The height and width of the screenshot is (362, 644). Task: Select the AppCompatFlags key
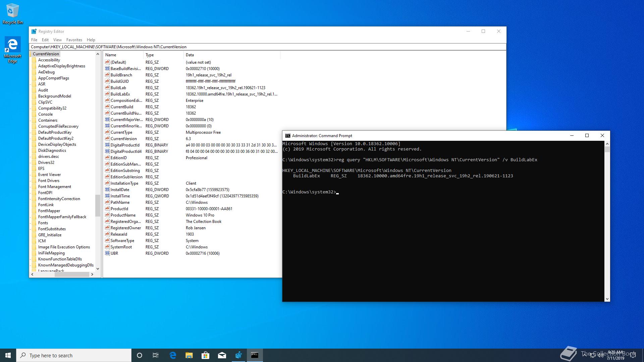[54, 78]
